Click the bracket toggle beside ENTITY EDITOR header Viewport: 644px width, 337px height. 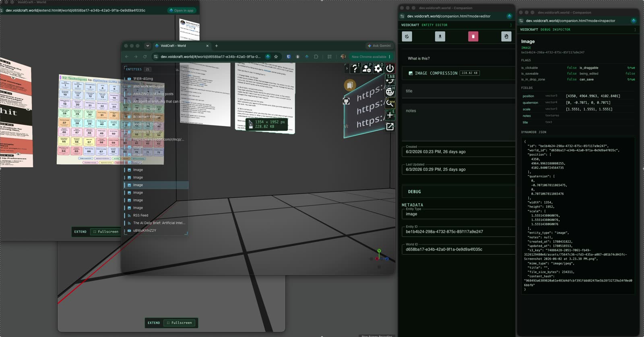[511, 25]
